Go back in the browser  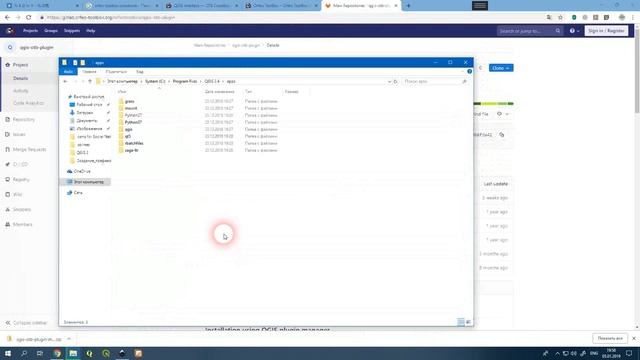coord(7,18)
